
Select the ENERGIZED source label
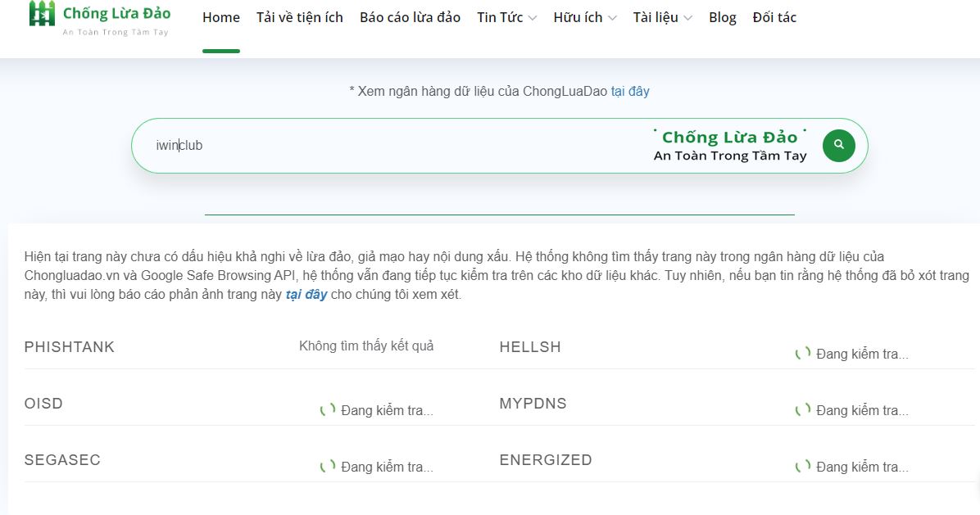546,460
